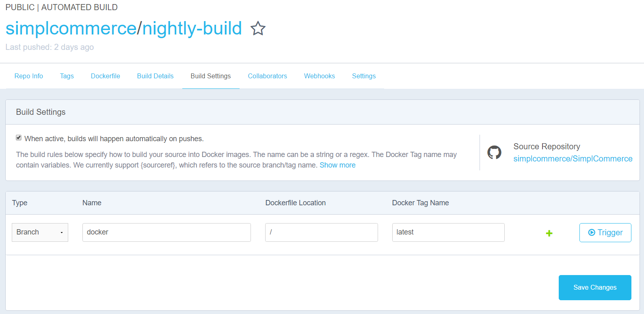Screen dimensions: 644x314
Task: Focus the Dockerfile Location field
Action: [x=322, y=232]
